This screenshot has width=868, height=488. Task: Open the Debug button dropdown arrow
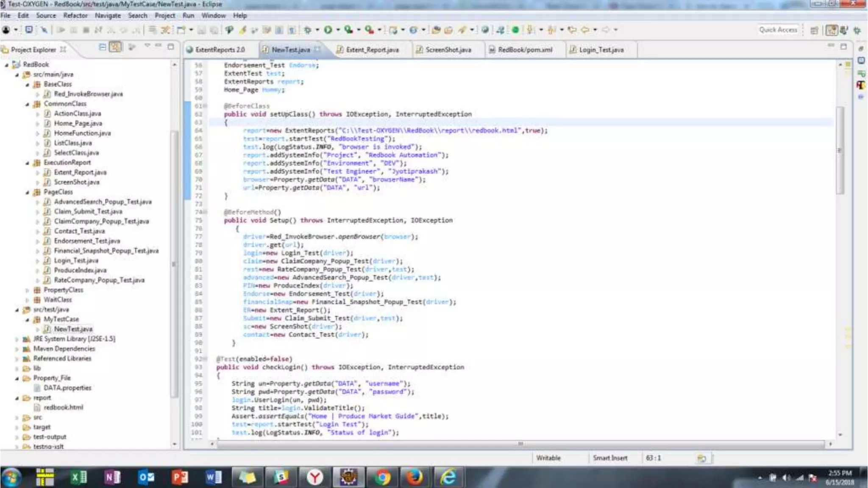tap(317, 30)
